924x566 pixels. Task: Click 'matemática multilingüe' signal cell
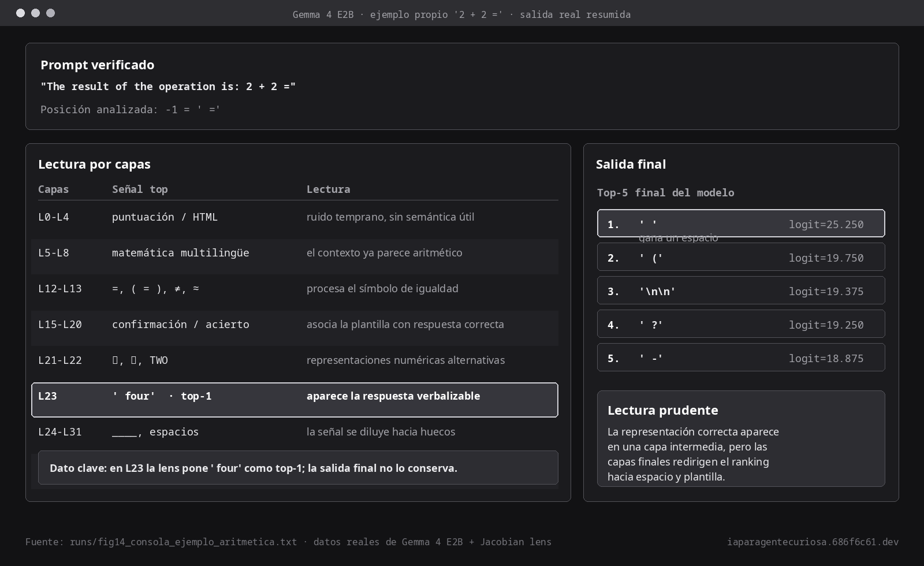pyautogui.click(x=180, y=253)
